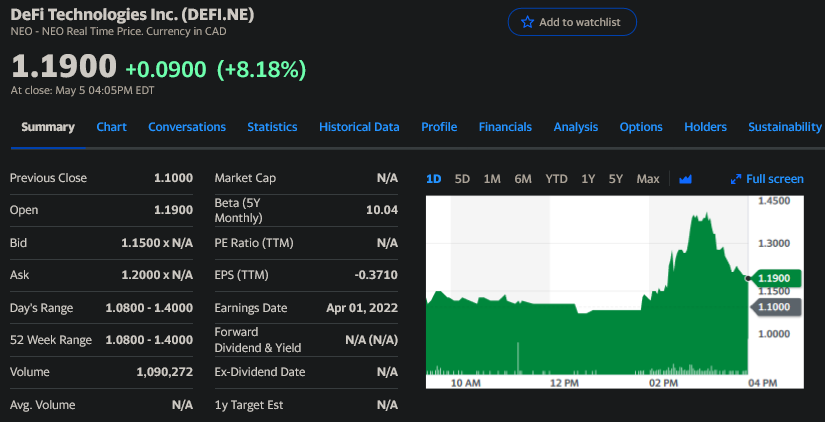Click the star icon in Add to watchlist

coord(527,22)
